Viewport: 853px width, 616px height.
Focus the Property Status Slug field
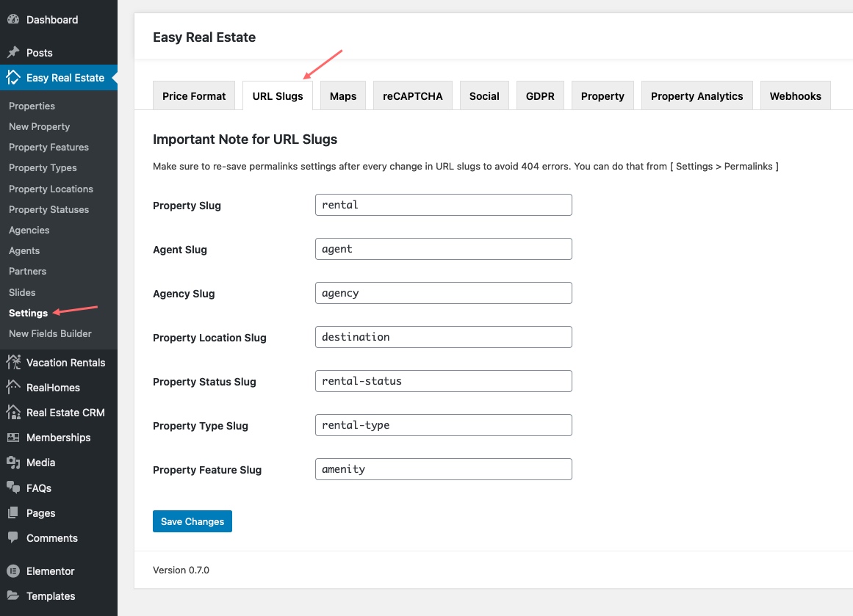tap(443, 381)
